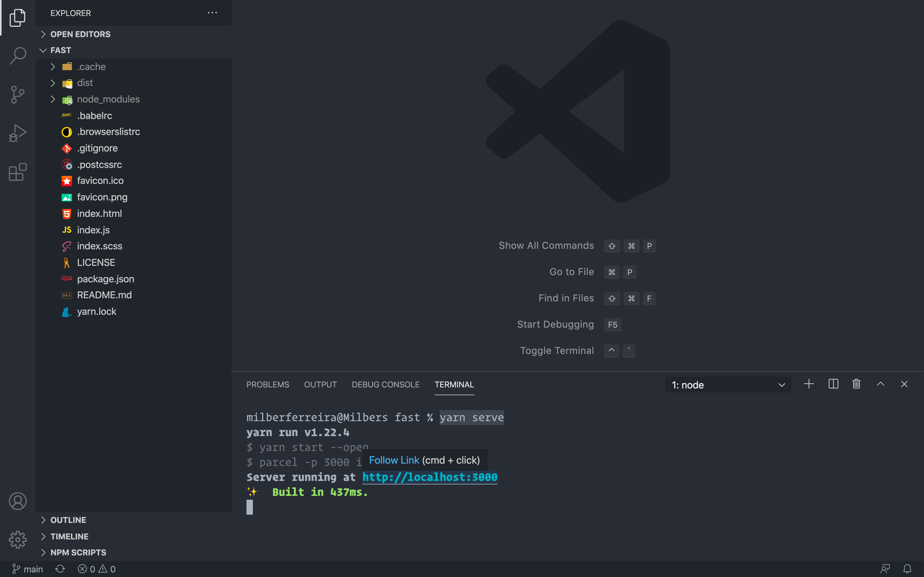The width and height of the screenshot is (924, 577).
Task: Kill terminal with trash icon
Action: [x=856, y=384]
